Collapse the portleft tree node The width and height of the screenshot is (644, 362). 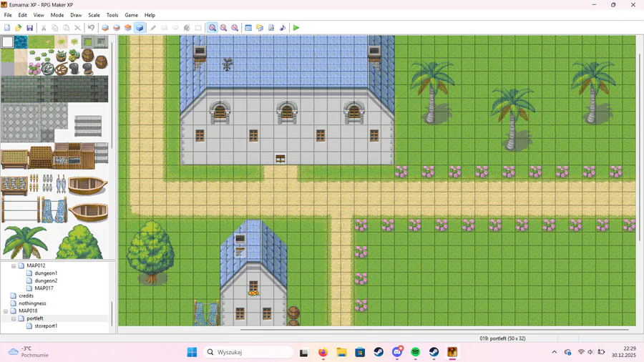[x=14, y=318]
